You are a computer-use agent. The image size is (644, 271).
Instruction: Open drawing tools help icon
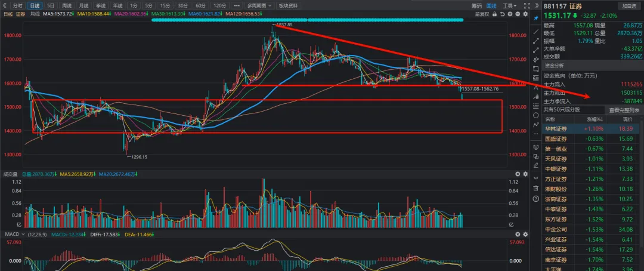coord(535,199)
